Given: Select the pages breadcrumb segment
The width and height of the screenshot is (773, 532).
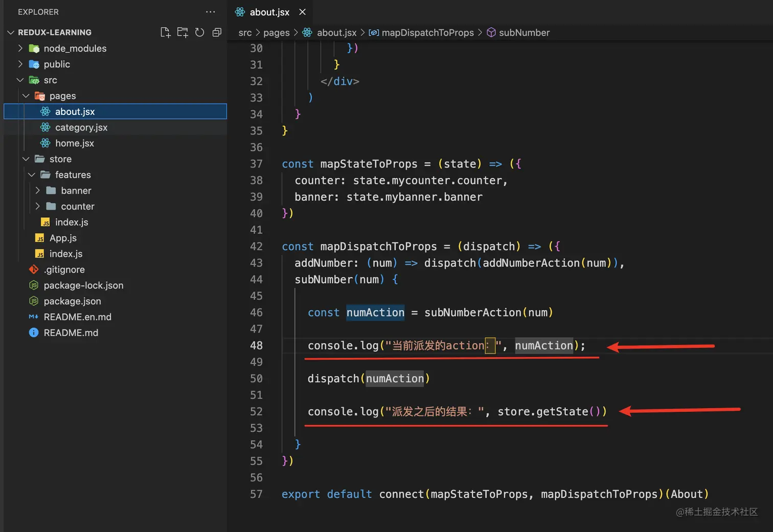Looking at the screenshot, I should click(x=277, y=33).
